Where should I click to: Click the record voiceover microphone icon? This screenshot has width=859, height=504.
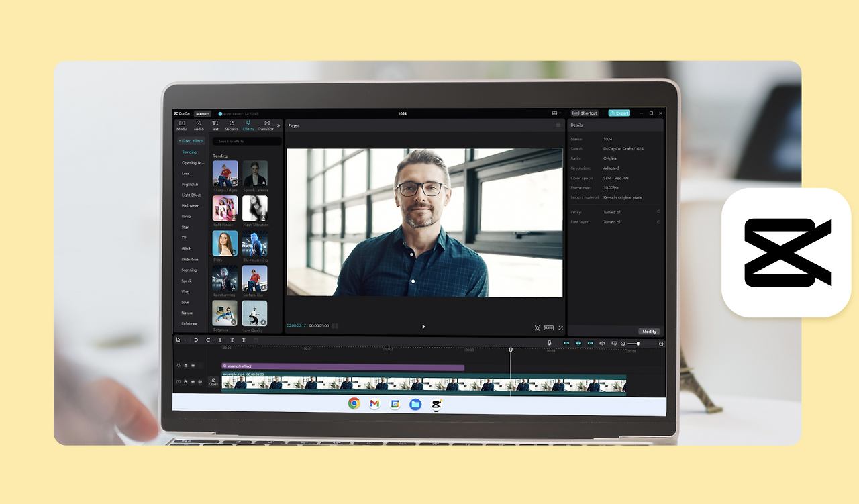[550, 343]
